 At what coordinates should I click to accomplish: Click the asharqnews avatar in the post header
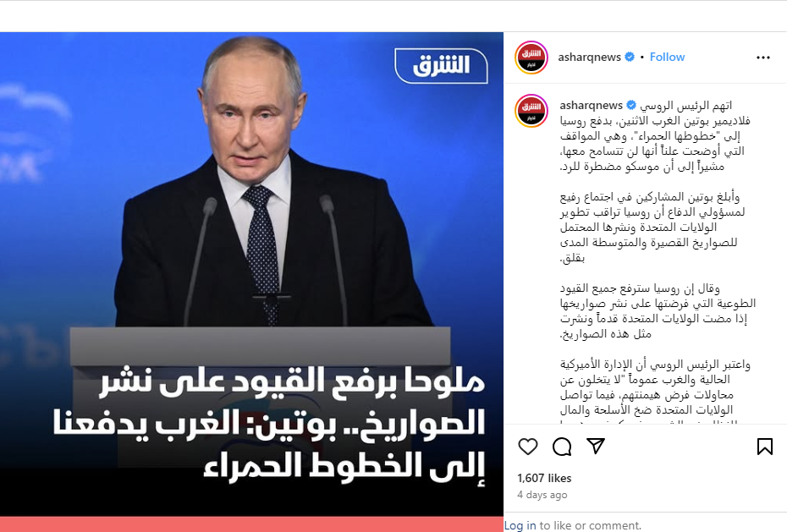pos(531,58)
